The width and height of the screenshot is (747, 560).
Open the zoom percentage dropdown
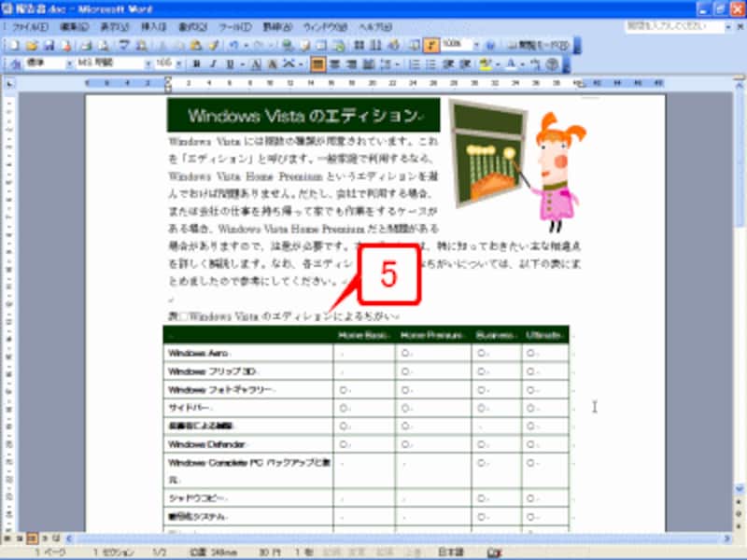(476, 44)
